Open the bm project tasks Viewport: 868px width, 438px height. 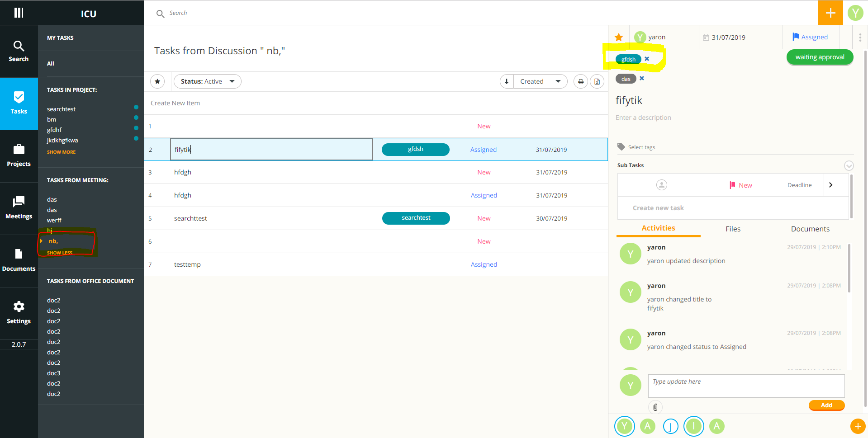52,119
